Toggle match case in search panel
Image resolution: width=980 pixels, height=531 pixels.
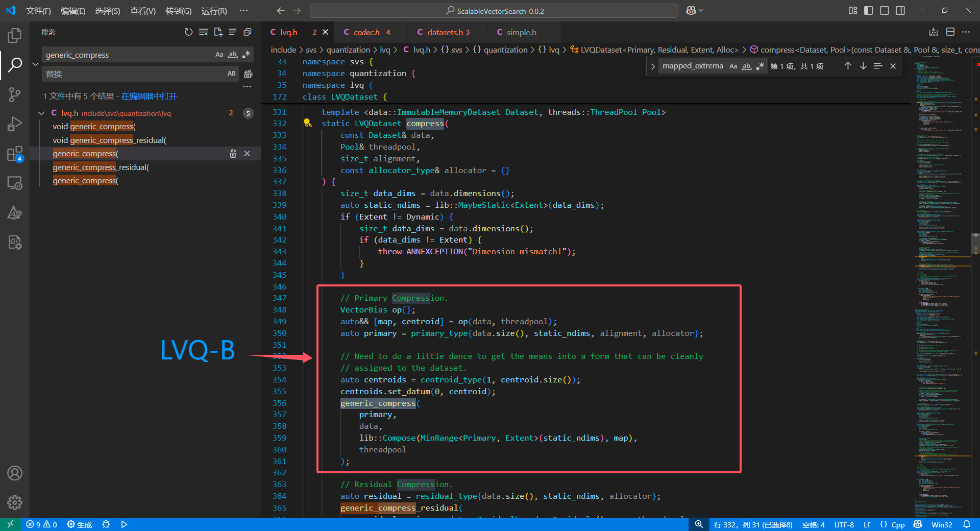click(219, 55)
